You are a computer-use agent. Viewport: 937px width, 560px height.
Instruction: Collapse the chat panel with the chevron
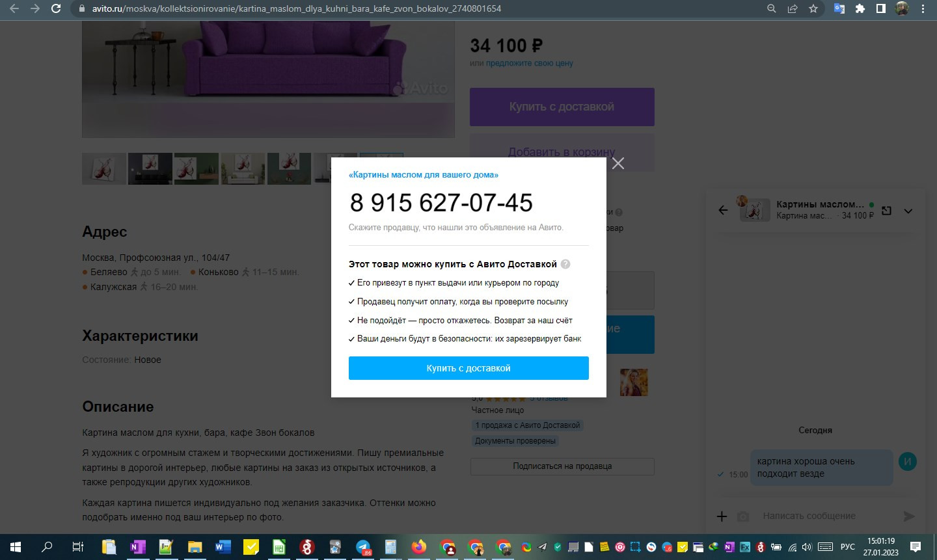(x=908, y=211)
